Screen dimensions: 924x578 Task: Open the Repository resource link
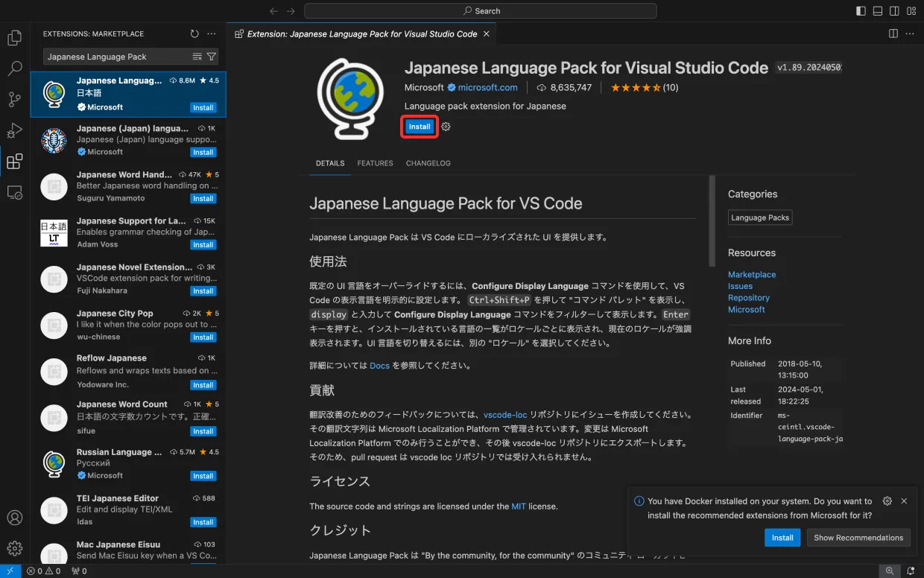[x=749, y=298]
